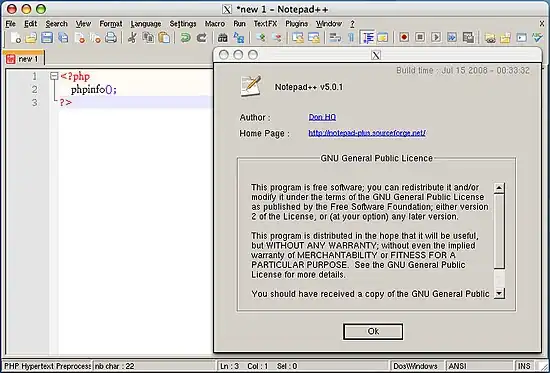
Task: Click license text scrollbar up arrow
Action: point(499,188)
